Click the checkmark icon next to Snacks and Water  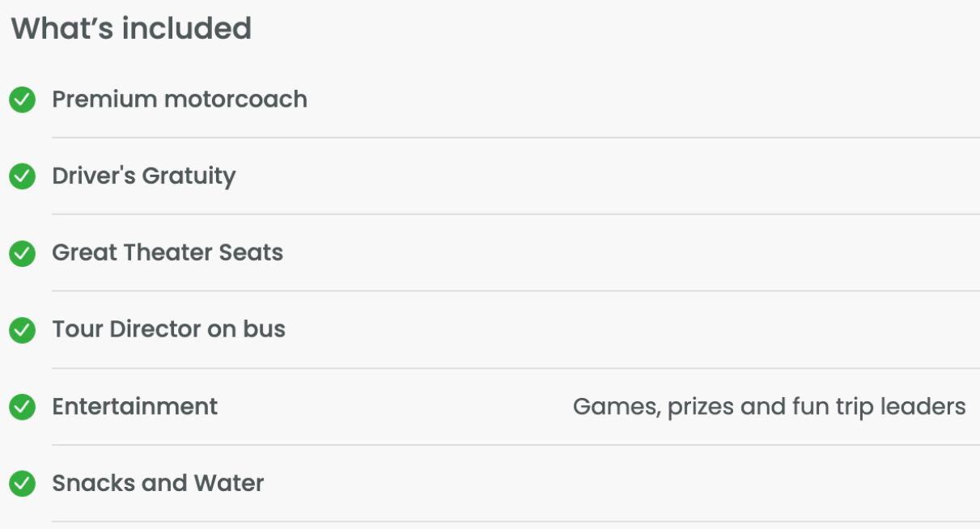[22, 484]
